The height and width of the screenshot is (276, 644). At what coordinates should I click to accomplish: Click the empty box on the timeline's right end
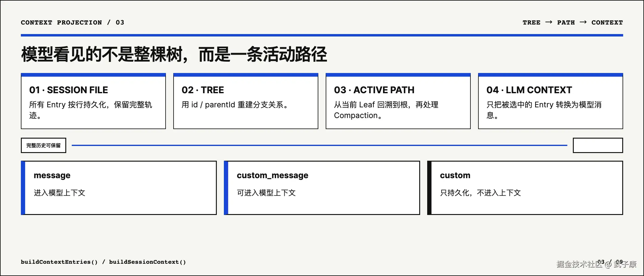598,145
